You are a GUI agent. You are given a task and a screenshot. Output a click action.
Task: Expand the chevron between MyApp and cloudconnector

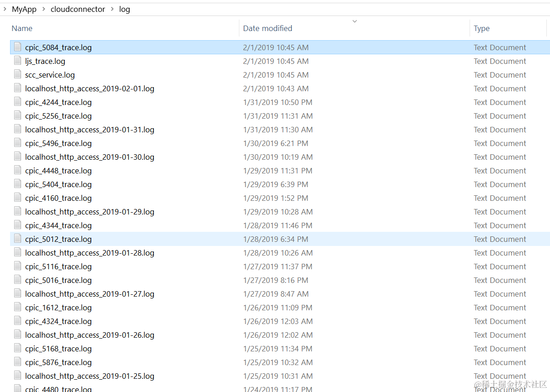coord(44,9)
